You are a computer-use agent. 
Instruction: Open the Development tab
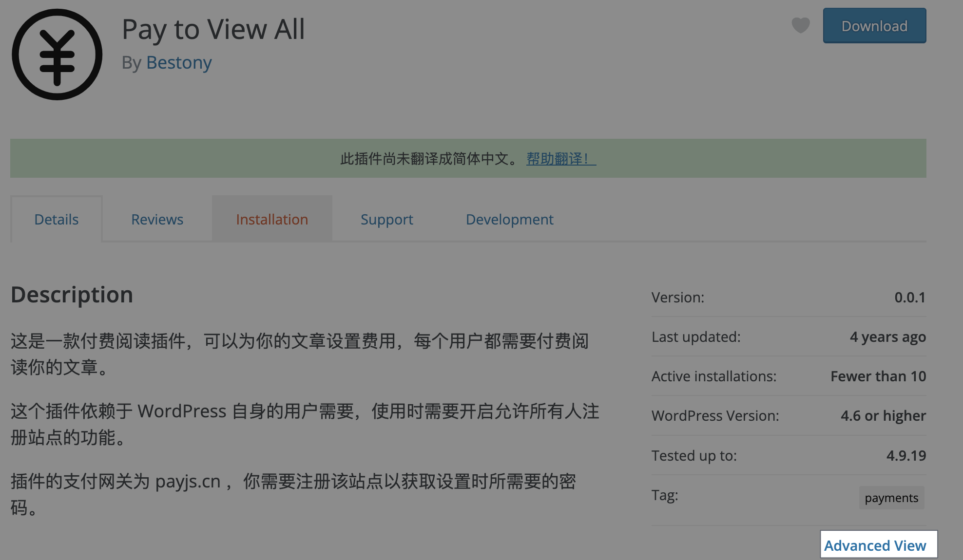509,220
